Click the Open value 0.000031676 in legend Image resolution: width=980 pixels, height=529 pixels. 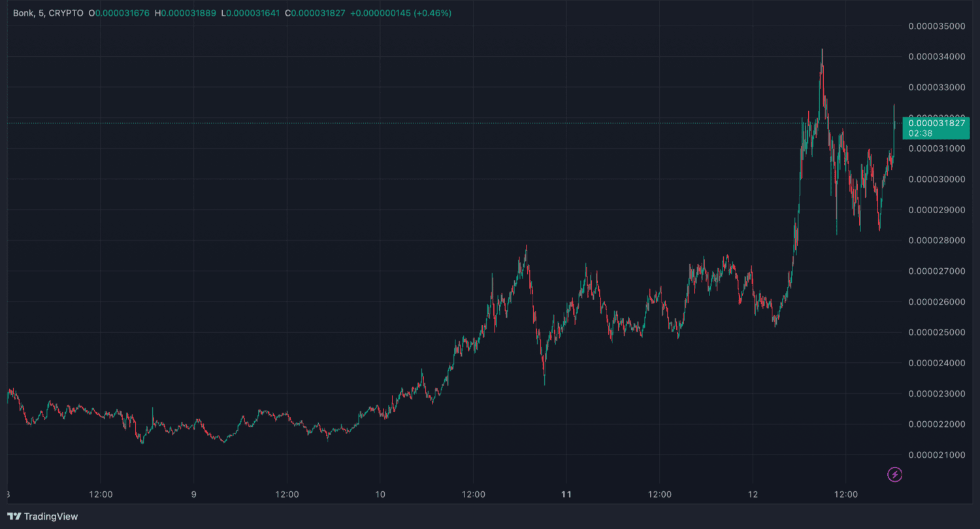click(123, 13)
